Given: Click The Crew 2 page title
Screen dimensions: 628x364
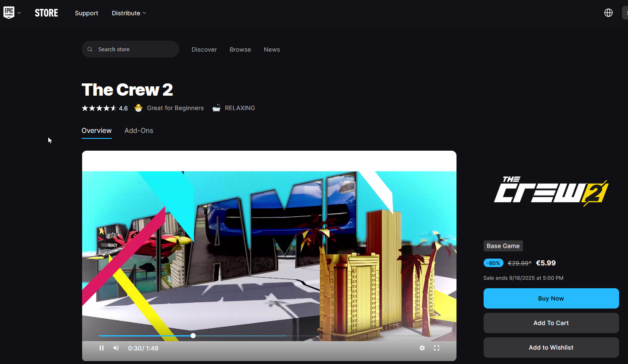Looking at the screenshot, I should tap(127, 90).
